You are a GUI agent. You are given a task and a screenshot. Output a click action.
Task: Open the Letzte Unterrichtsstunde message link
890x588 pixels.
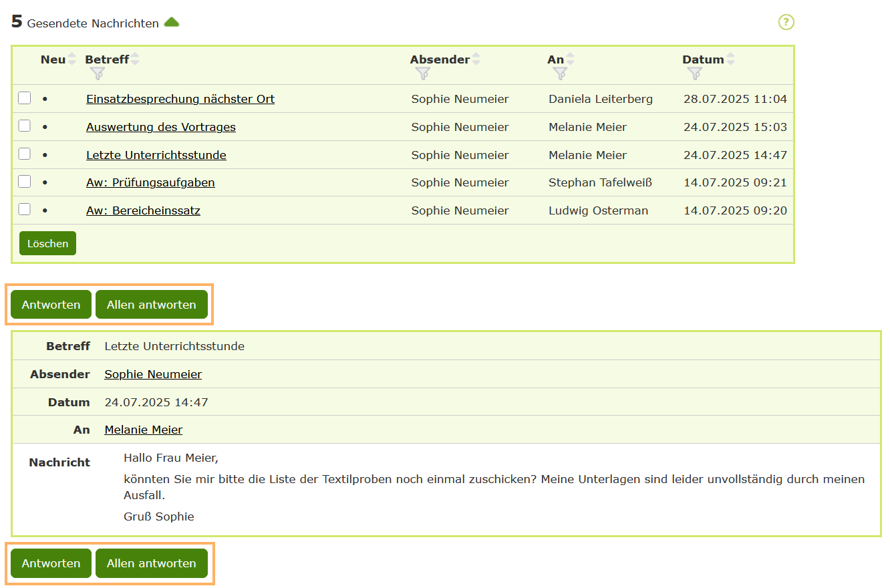(156, 155)
